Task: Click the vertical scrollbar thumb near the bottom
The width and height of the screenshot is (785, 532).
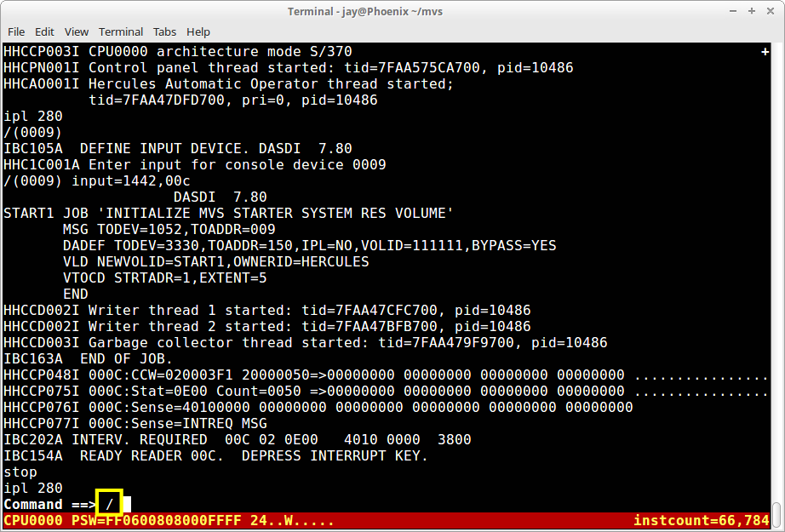Action: click(777, 515)
